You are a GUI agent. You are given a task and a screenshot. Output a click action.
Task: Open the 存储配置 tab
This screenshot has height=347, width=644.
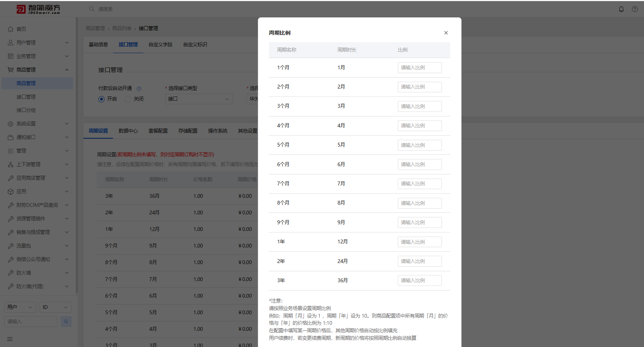click(x=188, y=131)
